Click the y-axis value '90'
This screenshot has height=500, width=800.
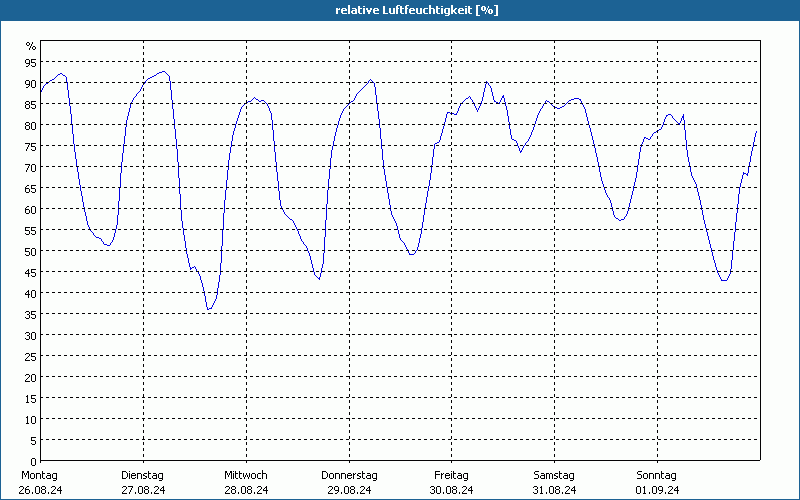31,84
